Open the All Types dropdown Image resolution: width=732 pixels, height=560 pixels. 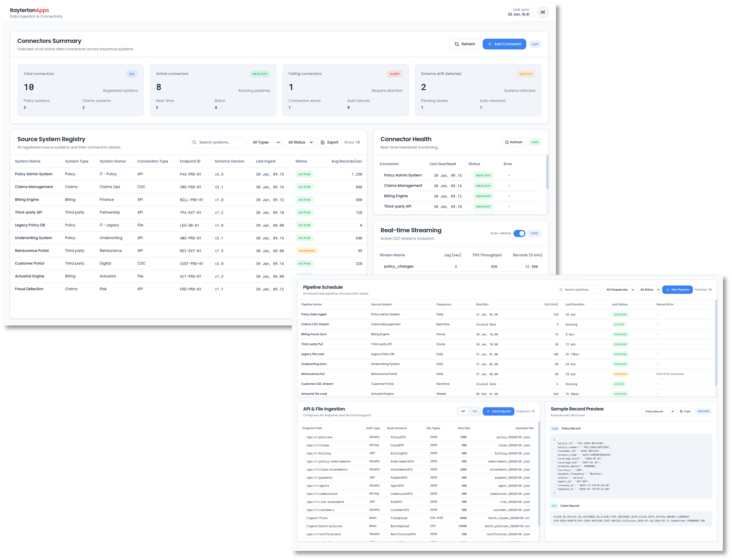[264, 142]
